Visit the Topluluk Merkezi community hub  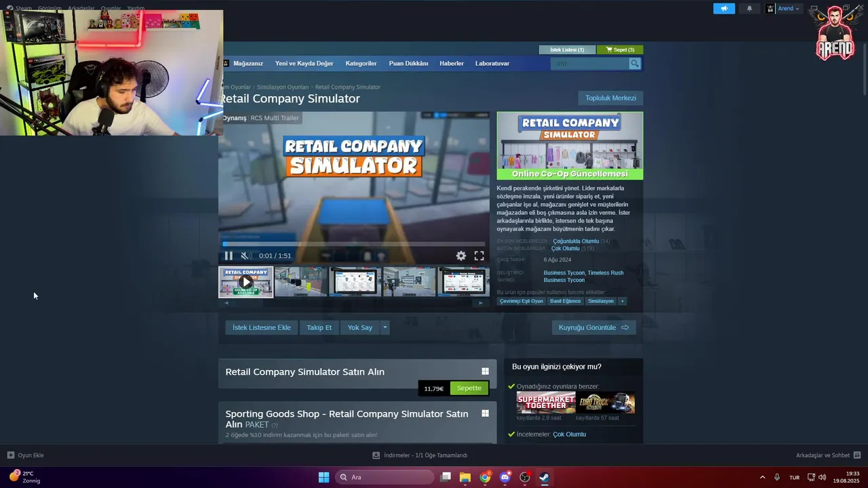coord(610,98)
